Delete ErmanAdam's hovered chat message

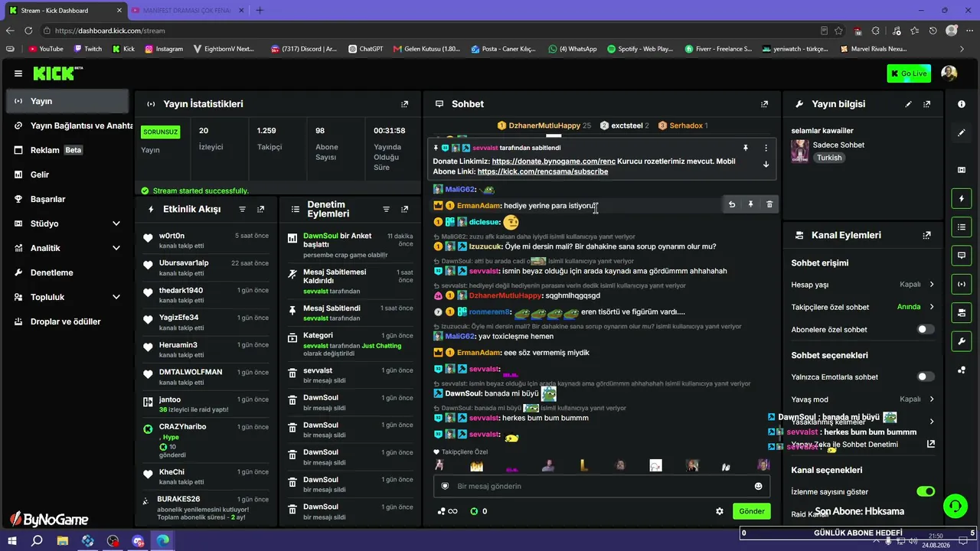click(769, 204)
